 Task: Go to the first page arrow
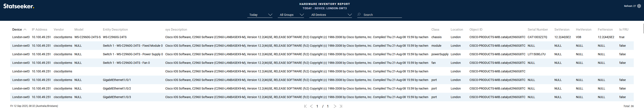pos(305,106)
